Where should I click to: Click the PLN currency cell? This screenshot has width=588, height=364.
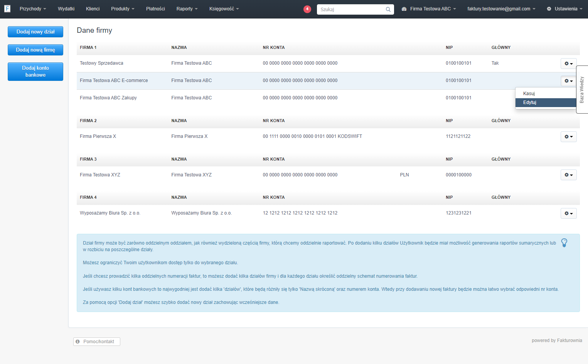[404, 175]
